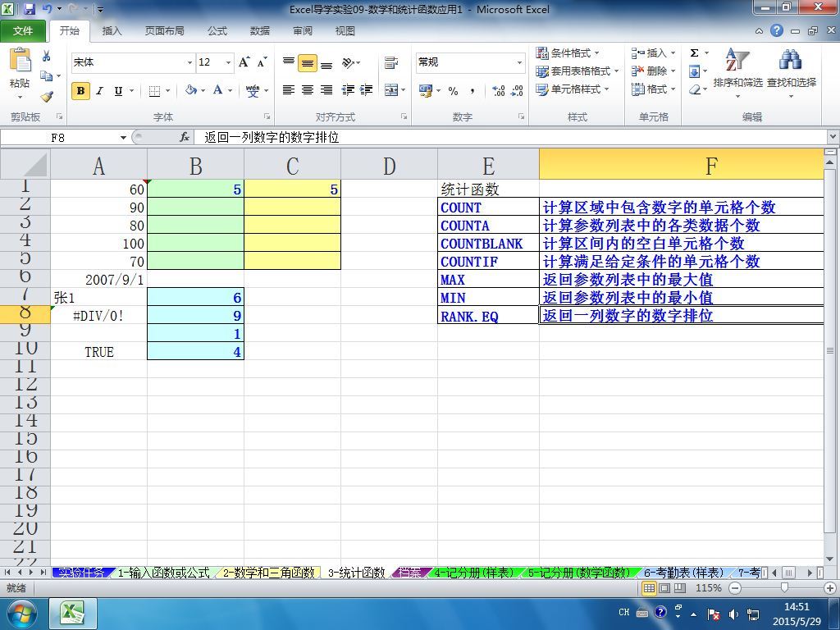Switch to the Page Layout (页面布局) tab
The image size is (840, 630).
tap(164, 31)
